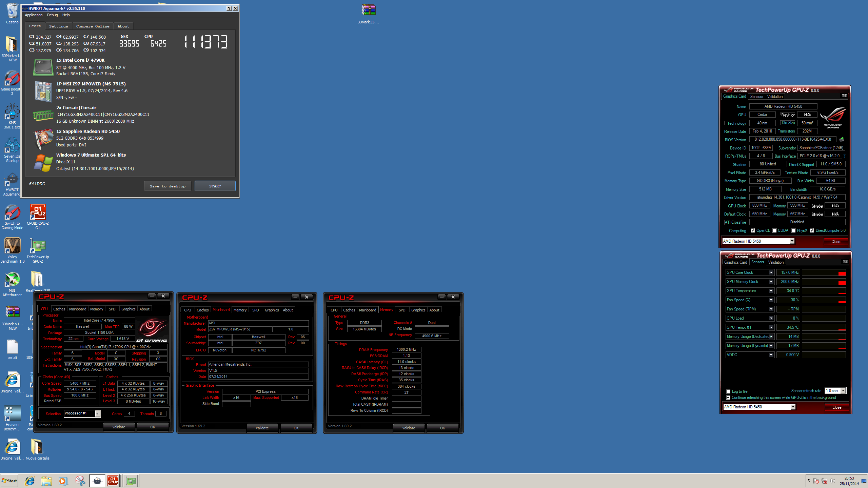
Task: Launch MSI Afterburner desktop shortcut
Action: 12,284
